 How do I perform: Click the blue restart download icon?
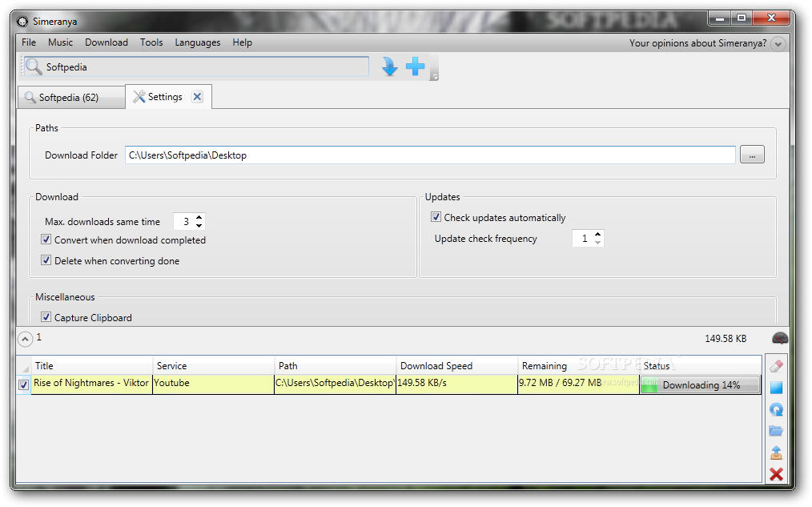click(776, 409)
